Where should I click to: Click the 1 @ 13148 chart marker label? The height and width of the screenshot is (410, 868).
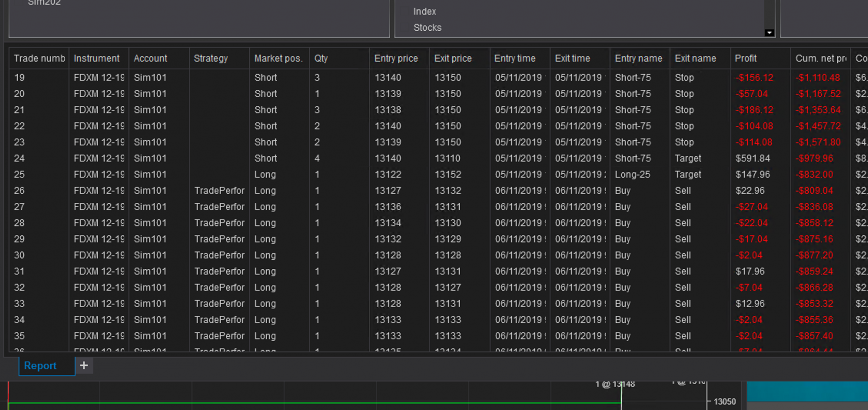tap(615, 384)
